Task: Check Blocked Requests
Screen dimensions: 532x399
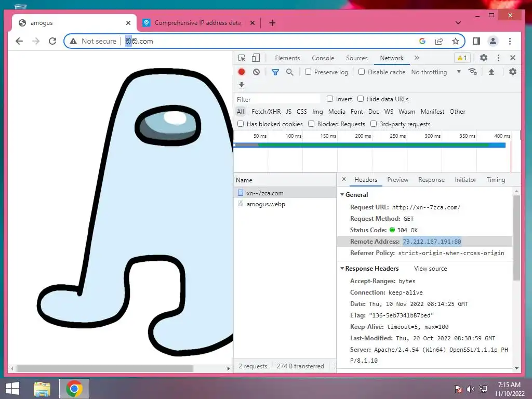Action: (x=311, y=124)
